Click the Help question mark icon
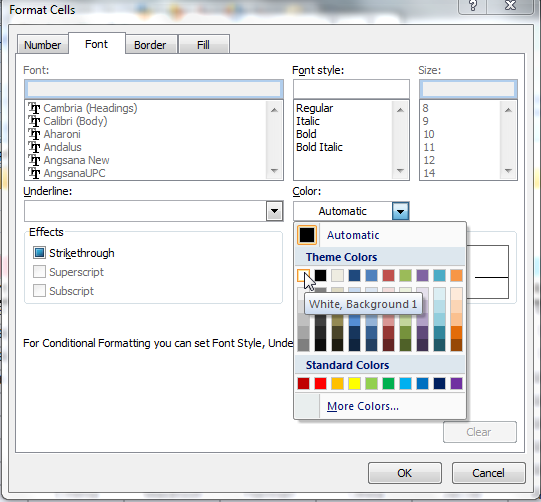The width and height of the screenshot is (541, 502). (473, 6)
